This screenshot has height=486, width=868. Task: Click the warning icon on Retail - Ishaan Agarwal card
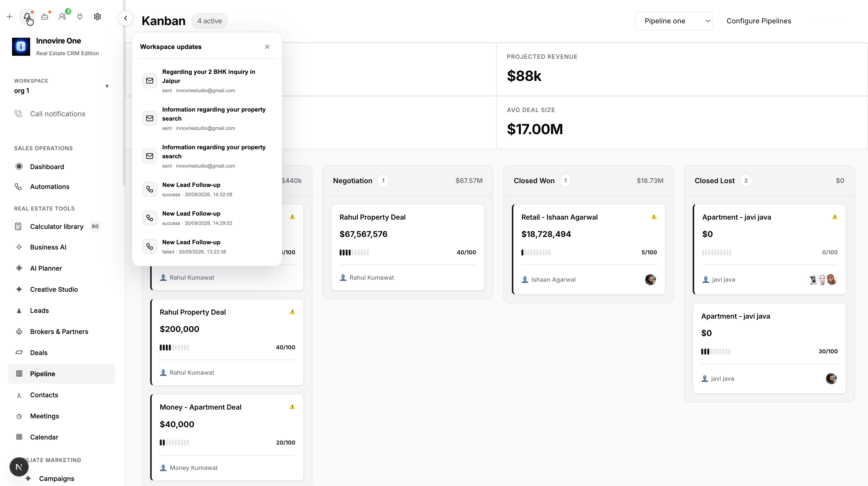pos(654,217)
